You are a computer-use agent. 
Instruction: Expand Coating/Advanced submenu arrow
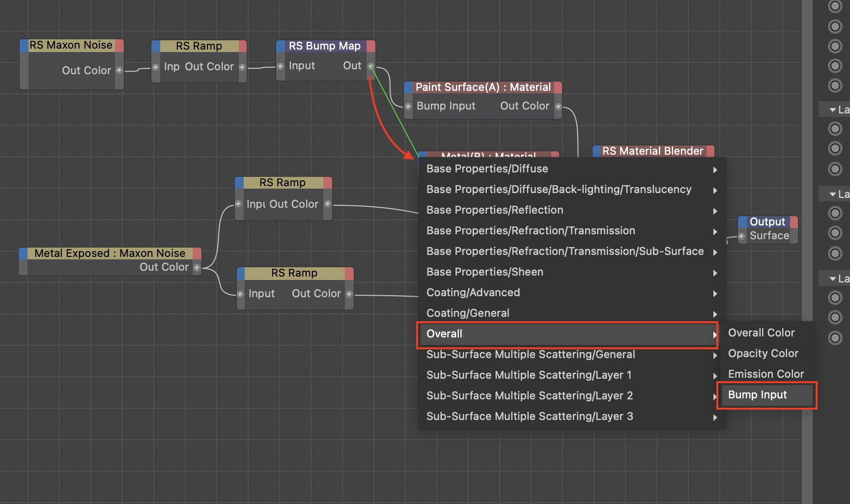point(715,293)
